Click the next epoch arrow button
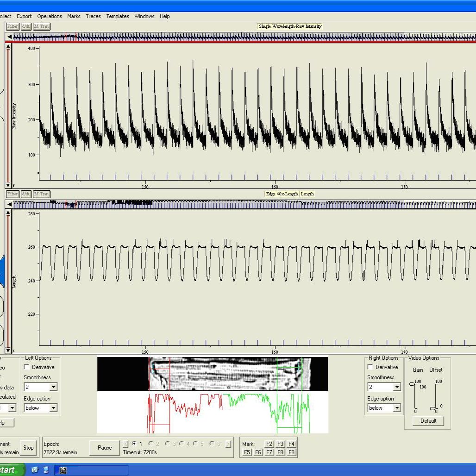 click(x=228, y=444)
